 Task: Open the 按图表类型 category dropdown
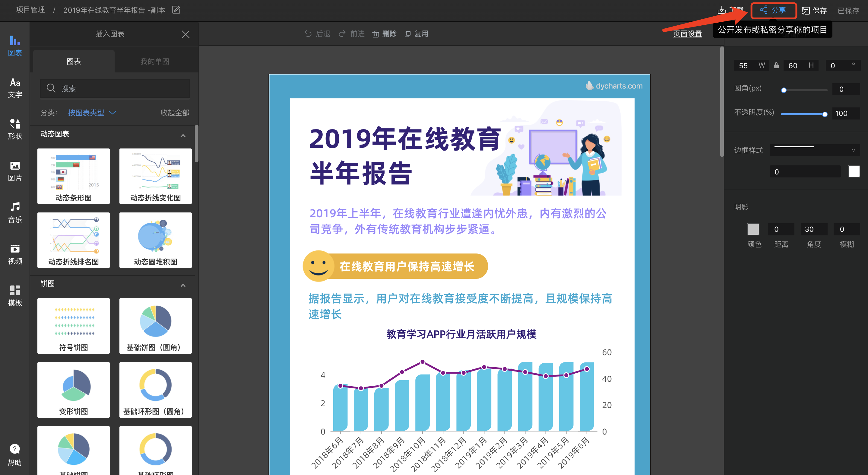92,113
